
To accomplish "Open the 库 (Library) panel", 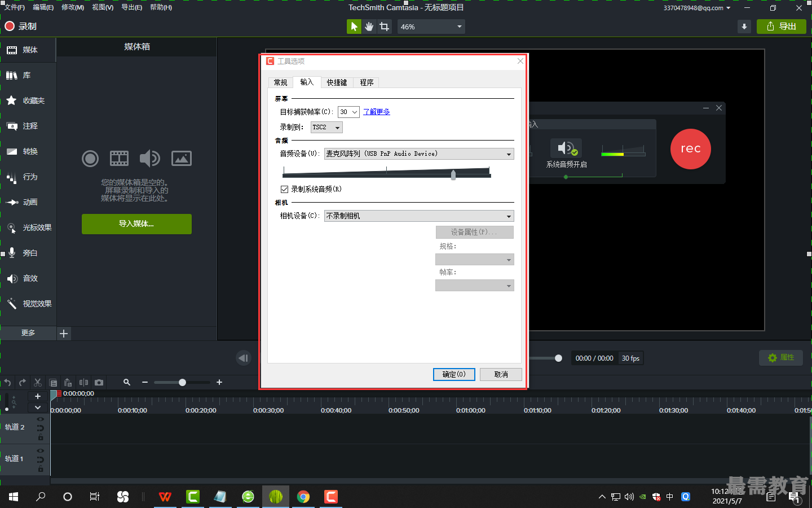I will point(28,76).
